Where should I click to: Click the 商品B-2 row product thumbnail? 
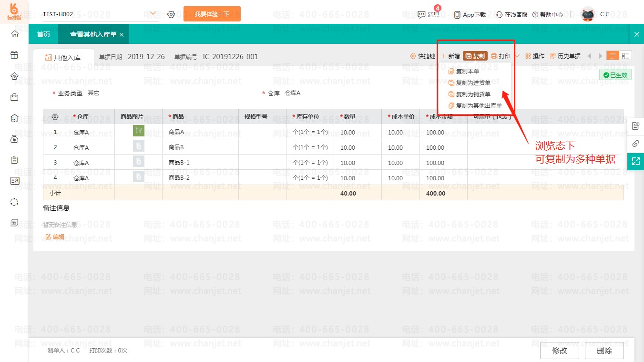pyautogui.click(x=138, y=177)
